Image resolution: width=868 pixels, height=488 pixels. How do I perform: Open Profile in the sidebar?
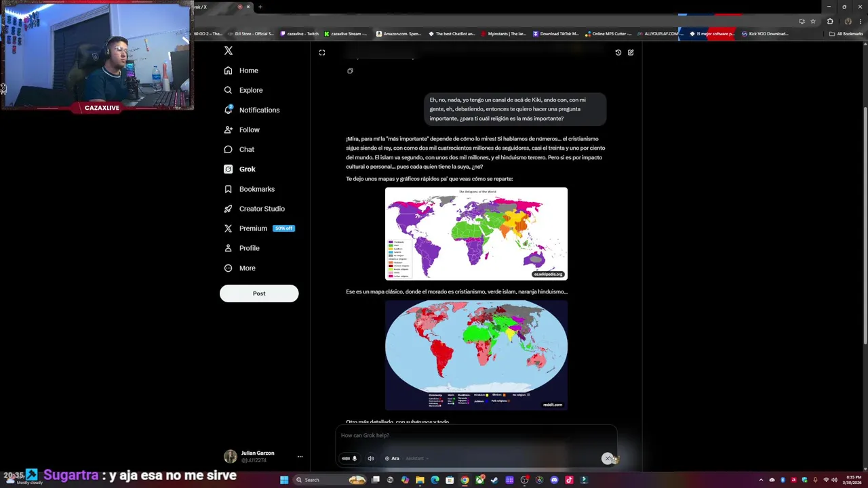click(242, 248)
